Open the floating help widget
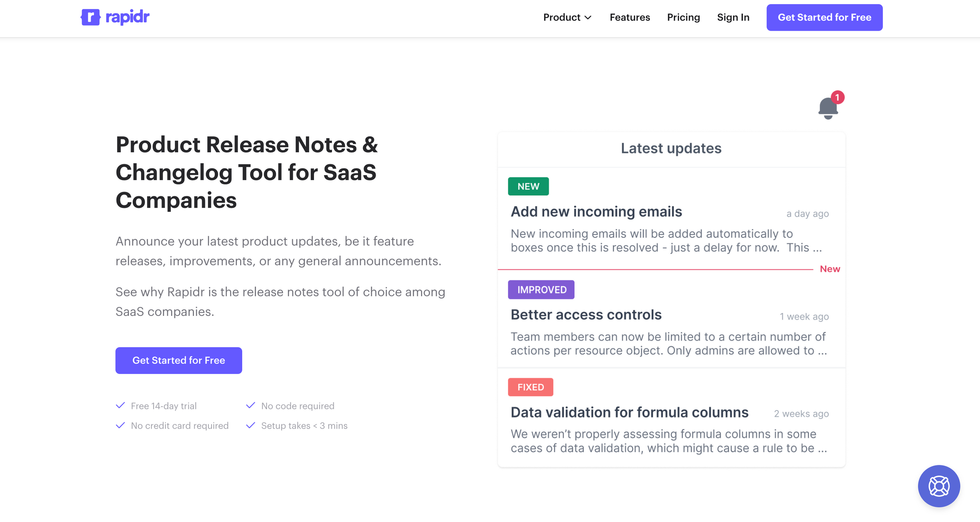 click(939, 486)
